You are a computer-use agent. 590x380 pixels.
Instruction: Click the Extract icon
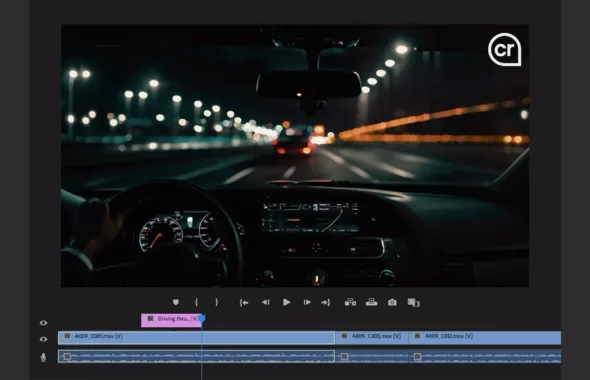coord(371,302)
